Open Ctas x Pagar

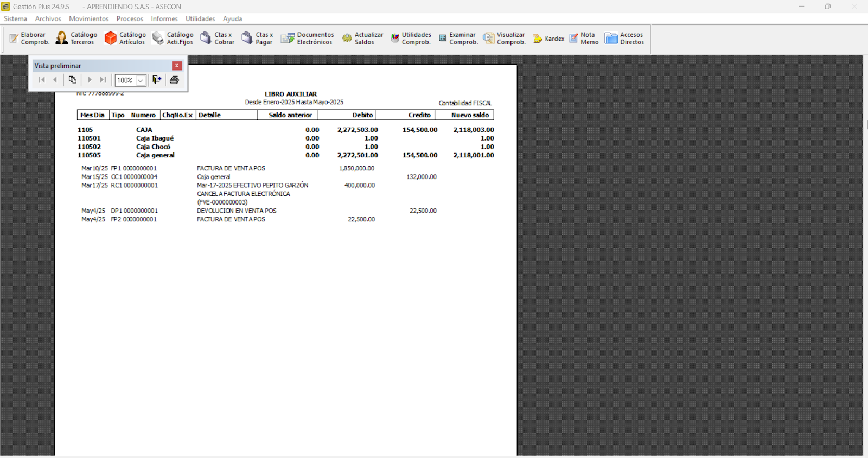tap(258, 39)
